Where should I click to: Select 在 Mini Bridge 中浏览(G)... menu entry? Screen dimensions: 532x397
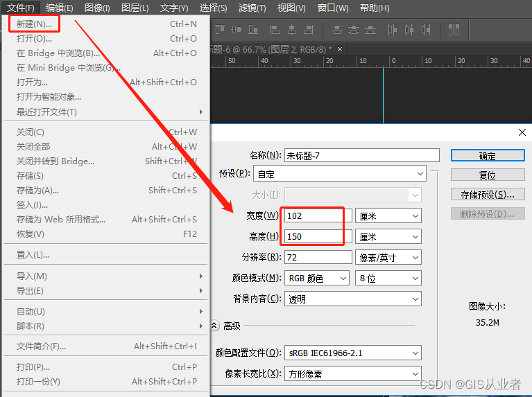[106, 68]
